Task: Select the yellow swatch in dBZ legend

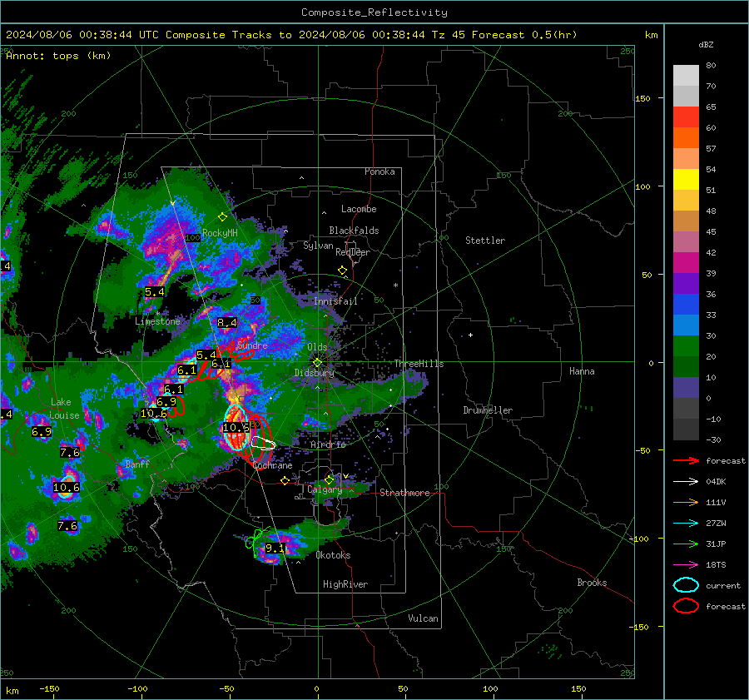Action: pyautogui.click(x=686, y=180)
